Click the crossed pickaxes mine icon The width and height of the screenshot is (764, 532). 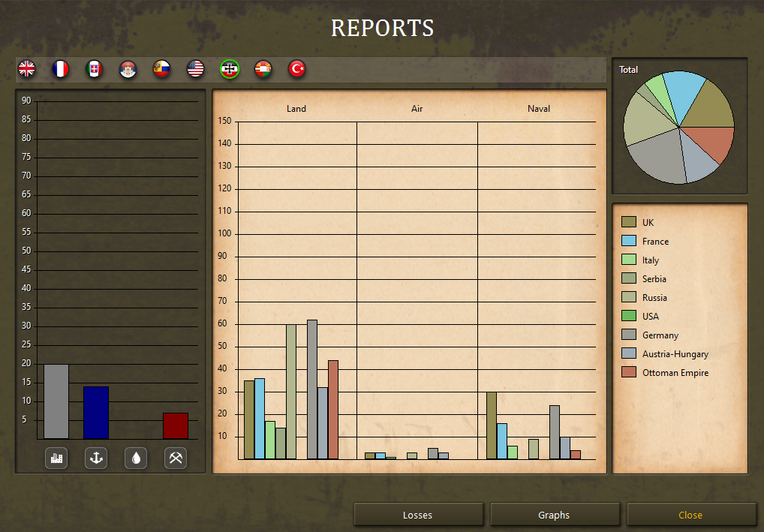click(x=176, y=458)
